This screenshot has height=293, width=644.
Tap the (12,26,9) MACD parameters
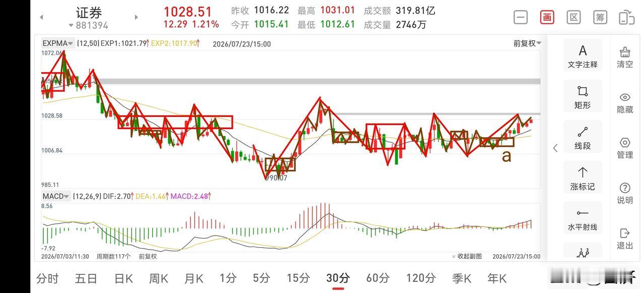(87, 196)
